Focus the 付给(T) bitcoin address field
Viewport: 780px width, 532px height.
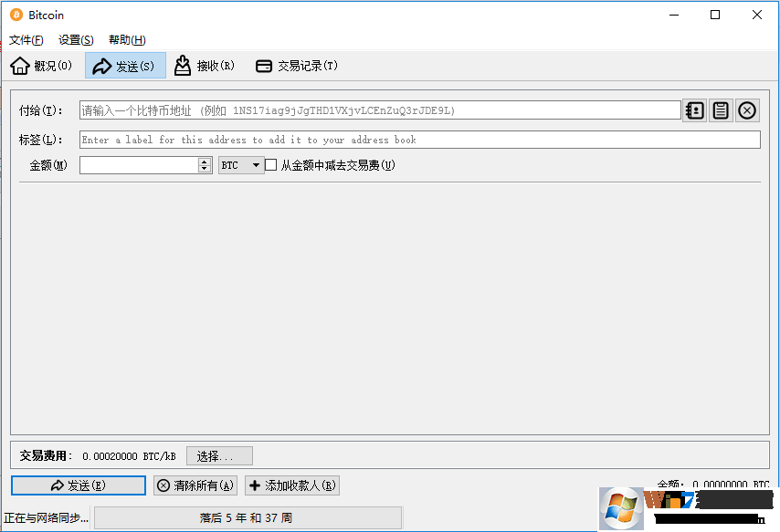(380, 110)
